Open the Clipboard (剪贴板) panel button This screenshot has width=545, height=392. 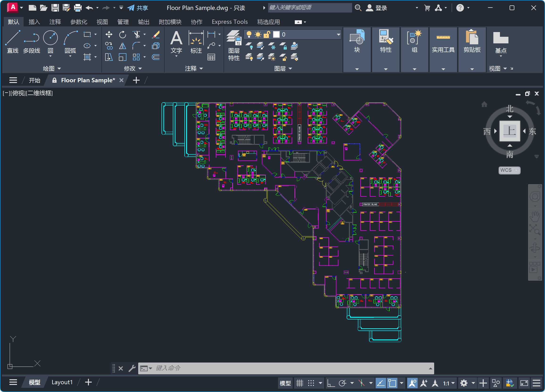point(472,49)
